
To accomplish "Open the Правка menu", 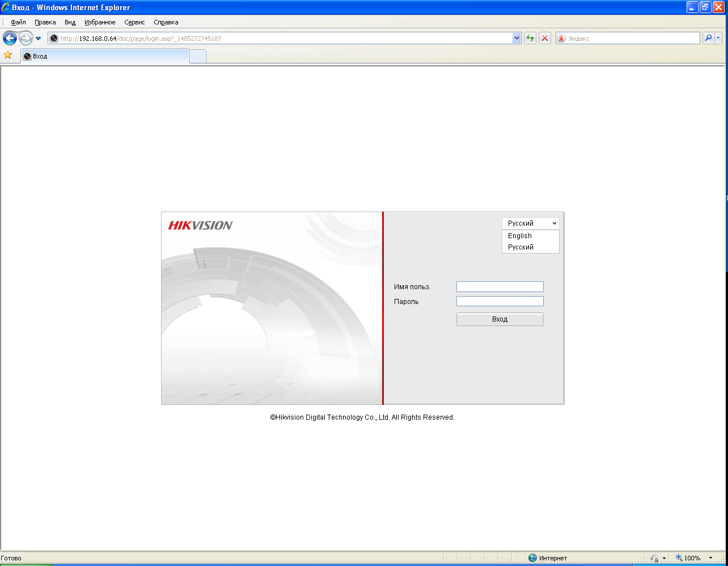I will 45,22.
